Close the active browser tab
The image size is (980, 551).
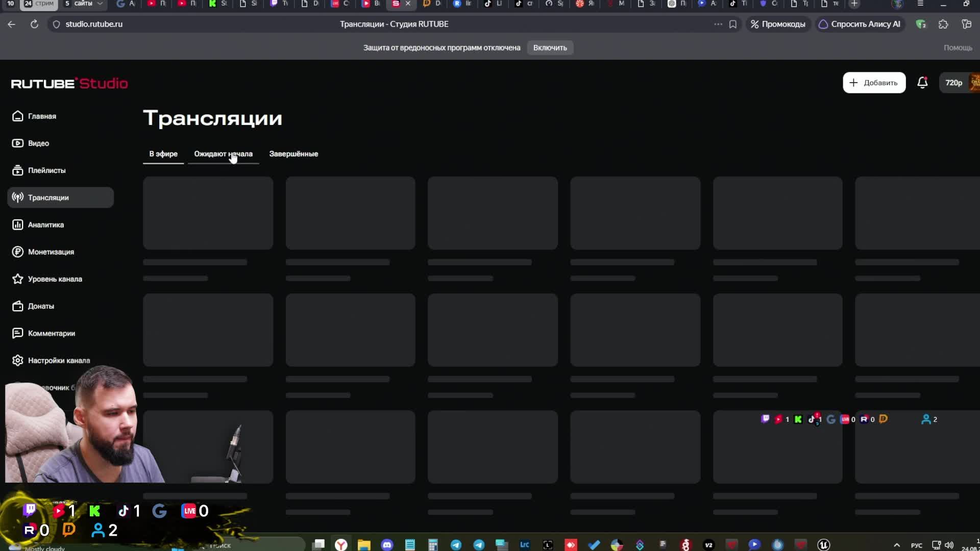408,4
